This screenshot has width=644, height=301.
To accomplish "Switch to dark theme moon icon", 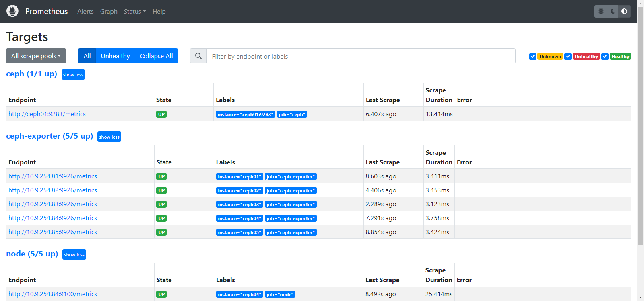I will [613, 11].
